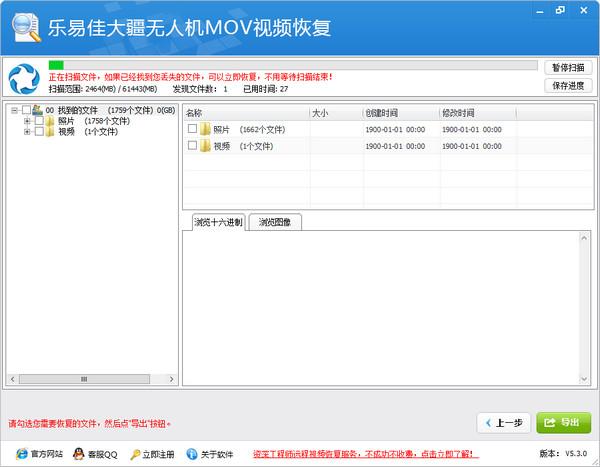Click the 照片 folder icon in file list

click(x=205, y=129)
